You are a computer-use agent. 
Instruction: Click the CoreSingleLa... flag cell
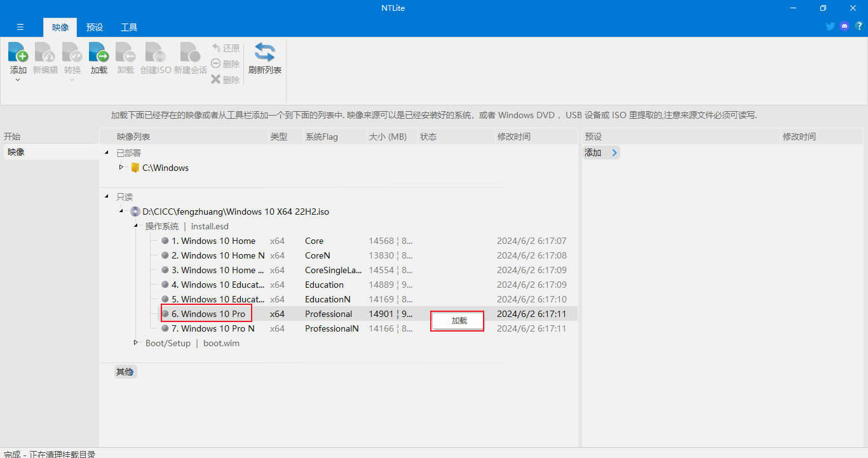click(x=333, y=270)
